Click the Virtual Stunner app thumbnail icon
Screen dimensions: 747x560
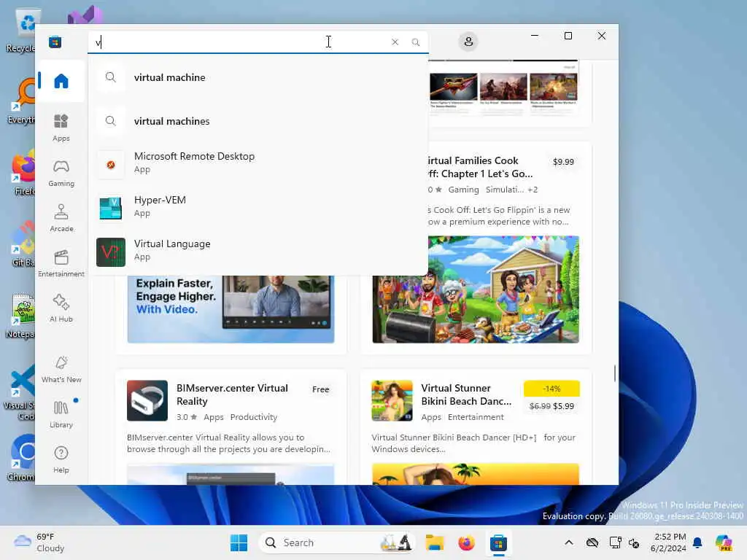392,400
